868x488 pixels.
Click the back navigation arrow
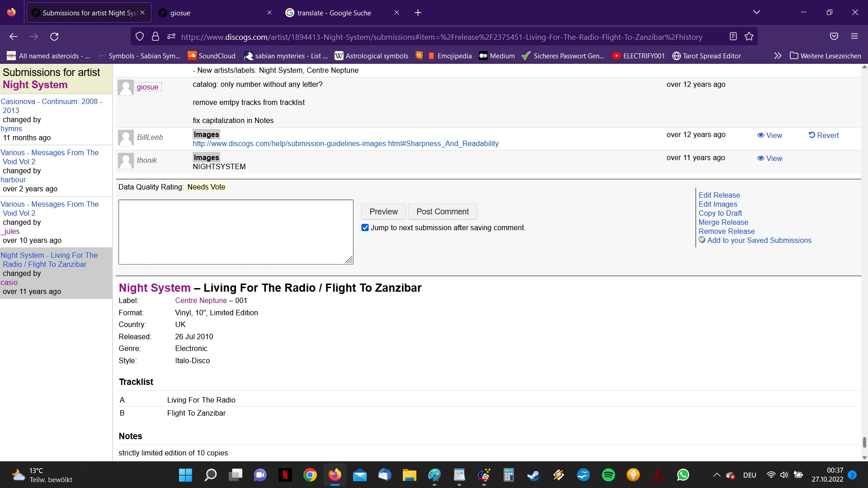click(14, 37)
